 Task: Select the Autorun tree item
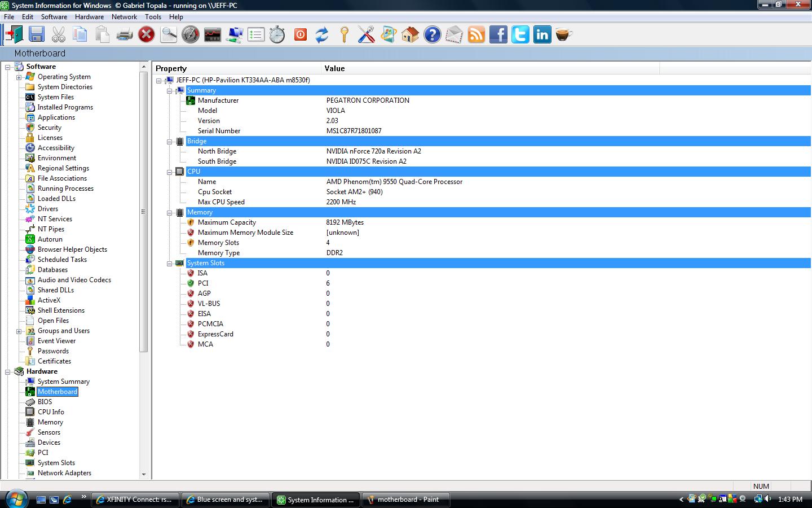[50, 239]
